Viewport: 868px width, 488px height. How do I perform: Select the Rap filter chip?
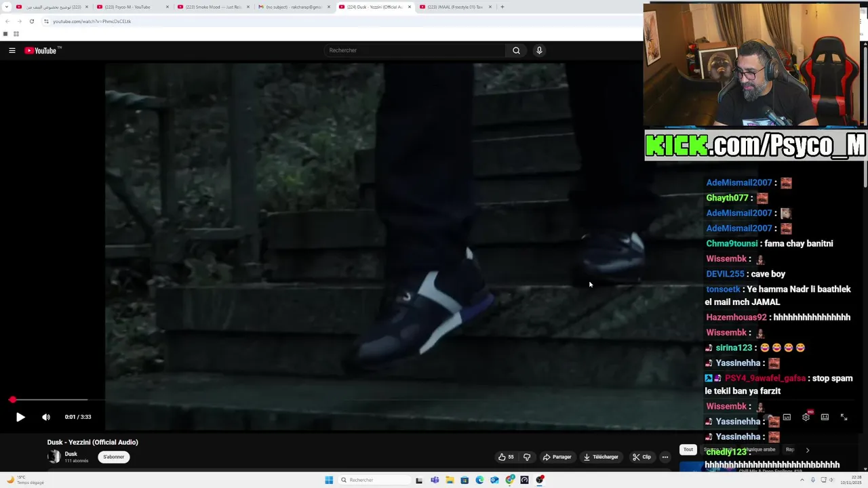click(790, 449)
